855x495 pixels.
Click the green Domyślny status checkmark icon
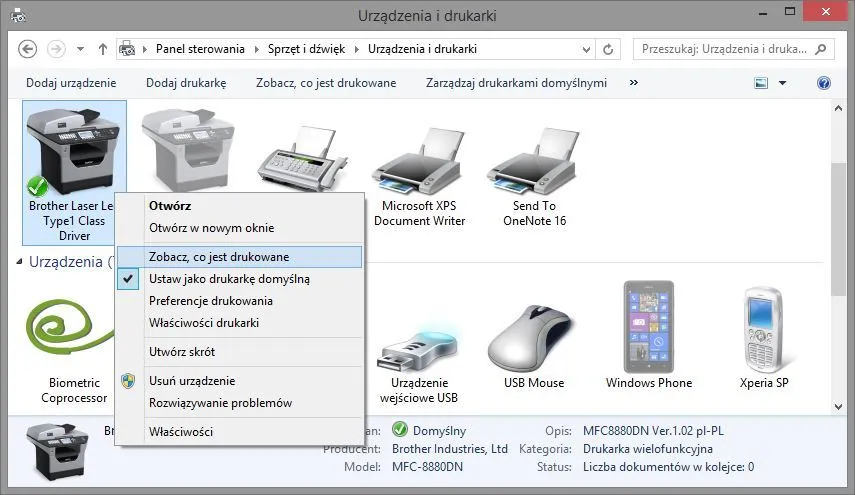click(400, 430)
